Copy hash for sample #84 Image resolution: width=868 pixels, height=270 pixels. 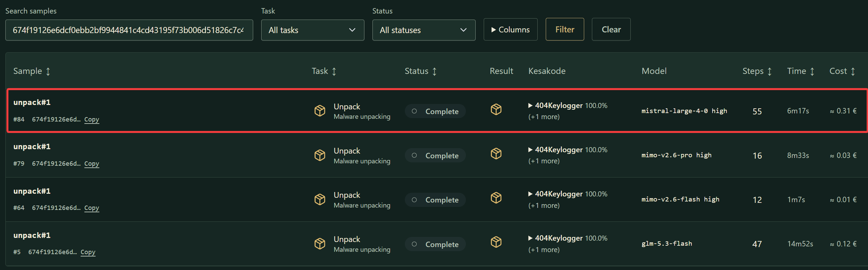point(92,119)
